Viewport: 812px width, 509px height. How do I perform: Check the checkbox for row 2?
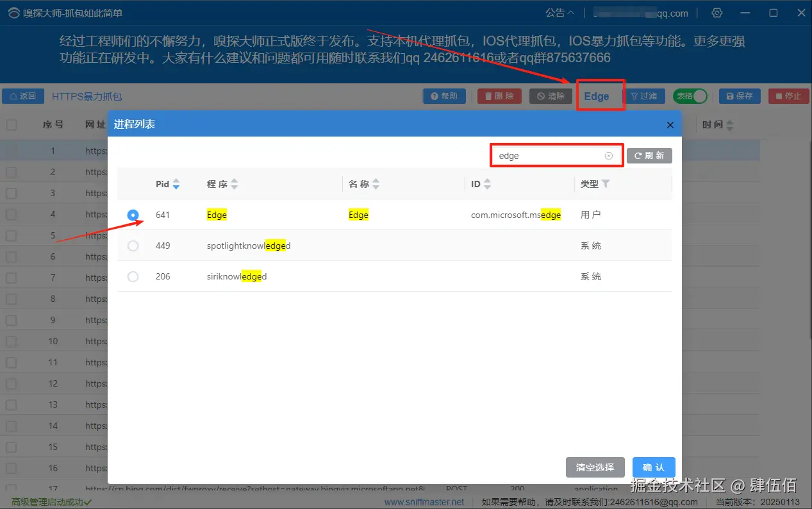(12, 172)
